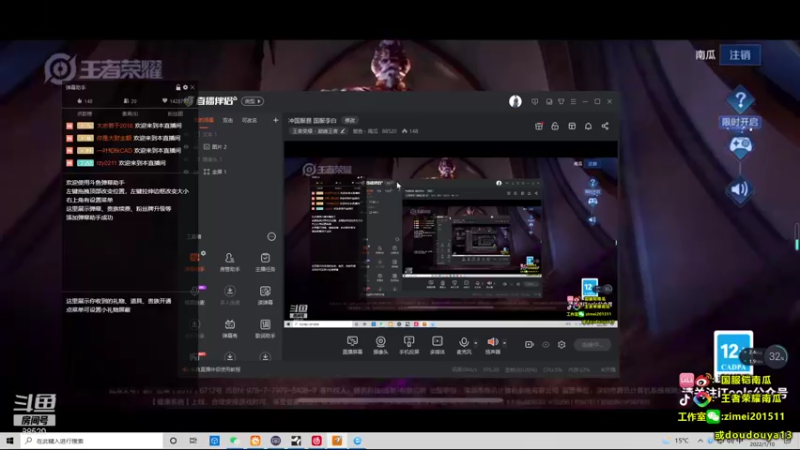Open the layout grid icon above the preview

point(571,126)
